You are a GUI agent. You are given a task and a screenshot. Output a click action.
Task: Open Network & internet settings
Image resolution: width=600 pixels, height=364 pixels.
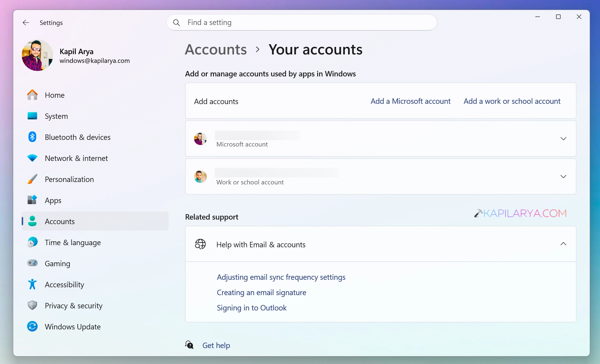coord(95,158)
